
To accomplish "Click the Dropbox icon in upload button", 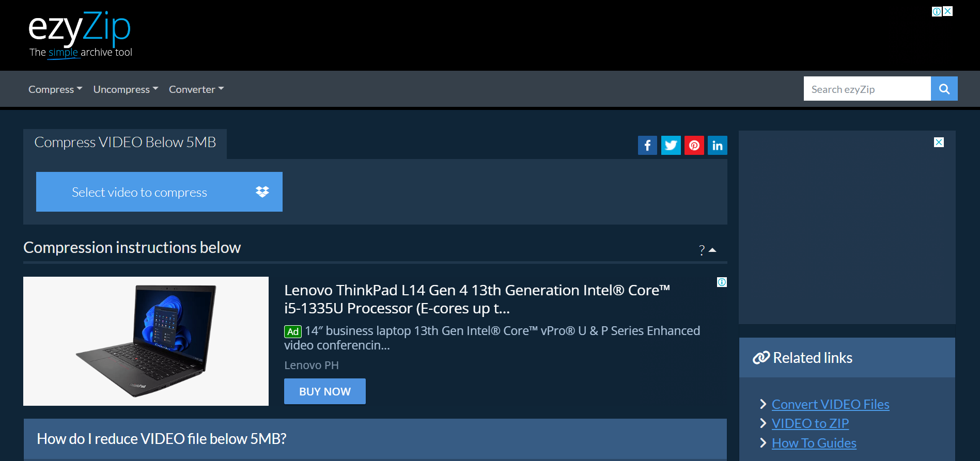I will pyautogui.click(x=262, y=192).
